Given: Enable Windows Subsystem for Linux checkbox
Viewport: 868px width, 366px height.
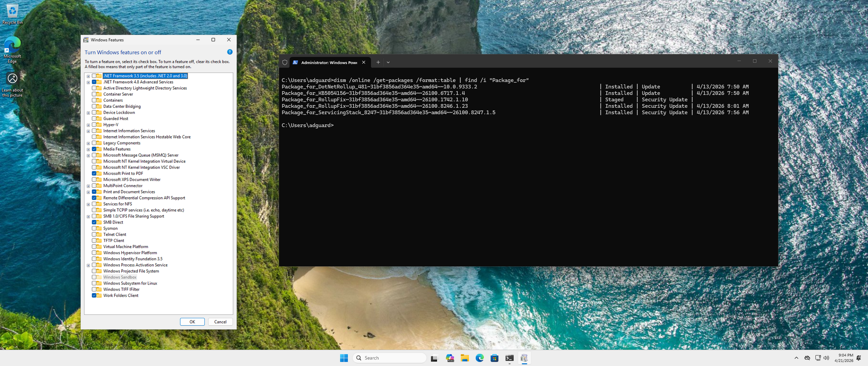Looking at the screenshot, I should (94, 284).
